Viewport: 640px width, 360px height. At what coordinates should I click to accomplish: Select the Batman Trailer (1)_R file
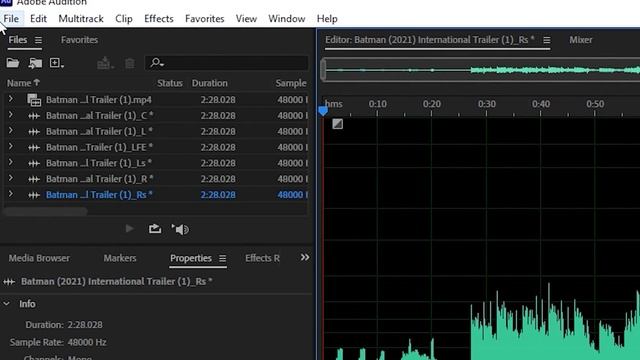coord(100,179)
